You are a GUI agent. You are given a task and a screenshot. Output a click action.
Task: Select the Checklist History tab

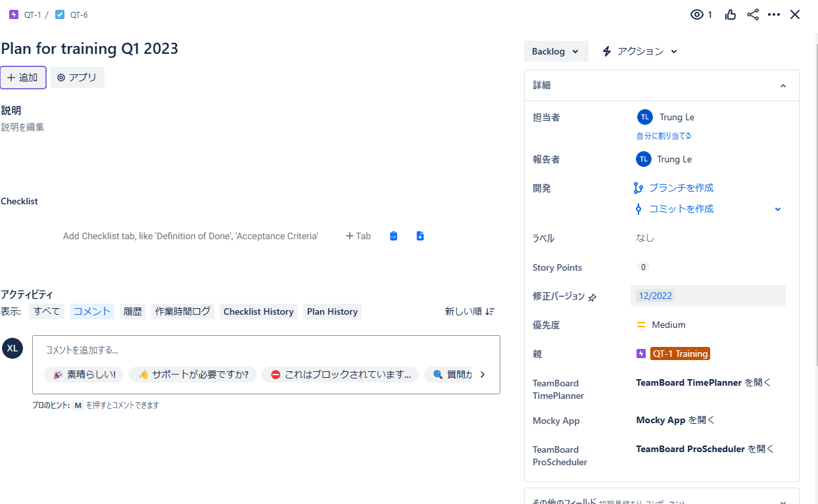[x=258, y=311]
